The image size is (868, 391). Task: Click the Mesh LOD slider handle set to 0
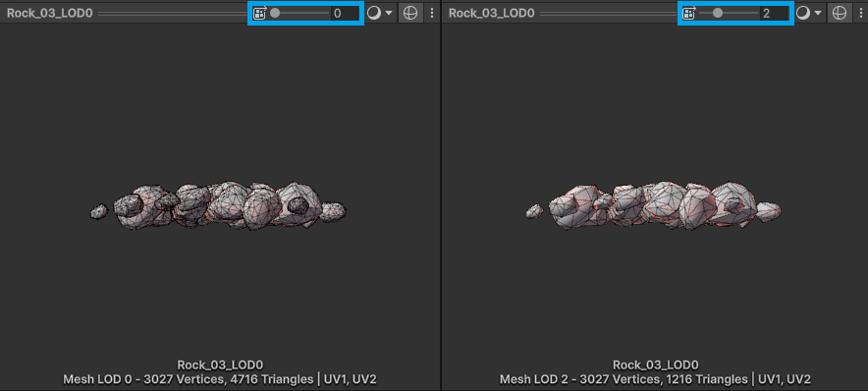(x=275, y=14)
